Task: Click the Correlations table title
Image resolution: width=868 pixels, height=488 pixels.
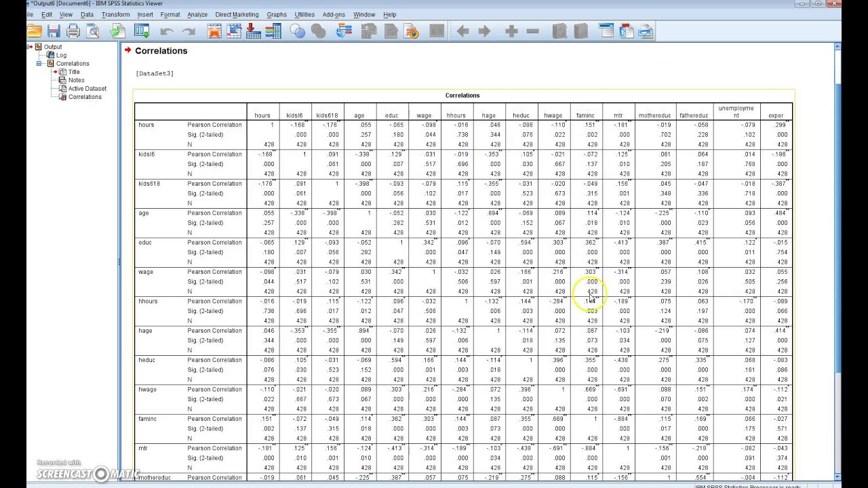Action: click(x=462, y=96)
